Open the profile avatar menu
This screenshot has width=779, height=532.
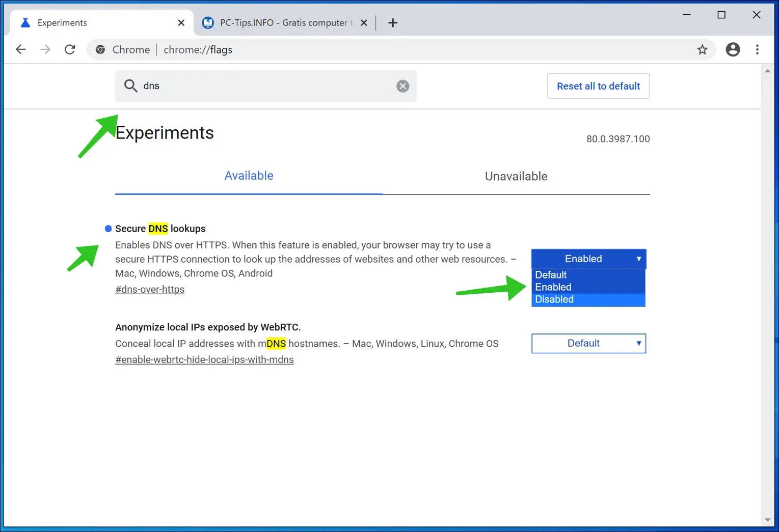(733, 49)
